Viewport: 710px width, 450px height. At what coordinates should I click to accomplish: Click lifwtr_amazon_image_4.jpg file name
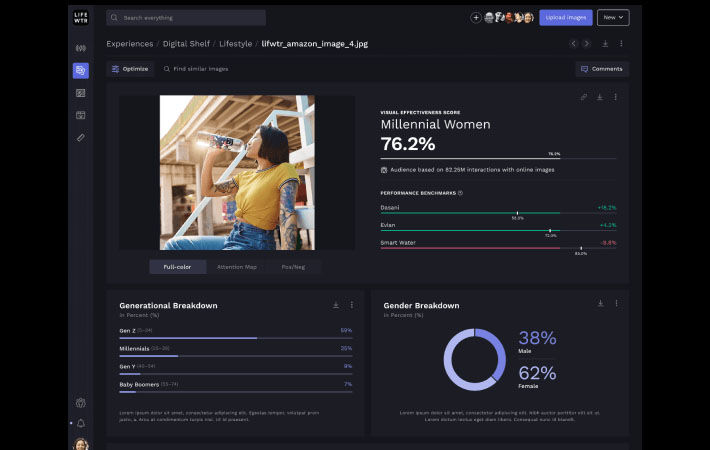click(x=315, y=44)
